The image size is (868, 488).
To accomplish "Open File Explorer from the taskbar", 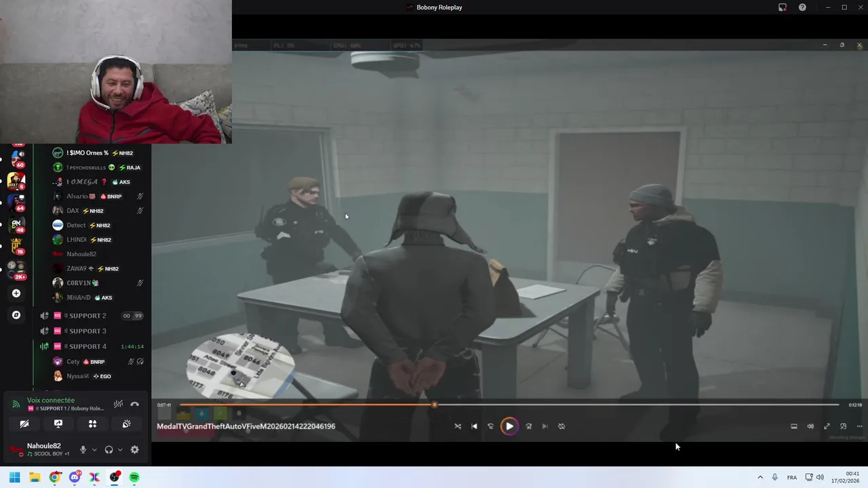I will [x=35, y=477].
